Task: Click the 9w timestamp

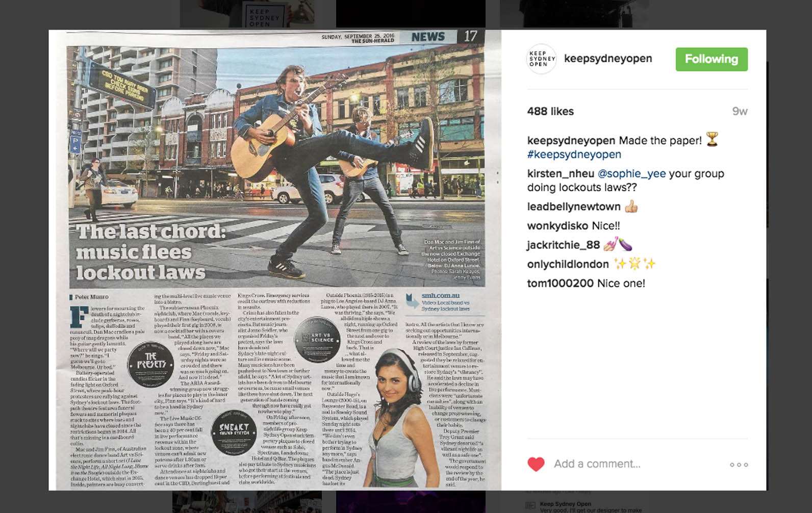Action: 740,111
